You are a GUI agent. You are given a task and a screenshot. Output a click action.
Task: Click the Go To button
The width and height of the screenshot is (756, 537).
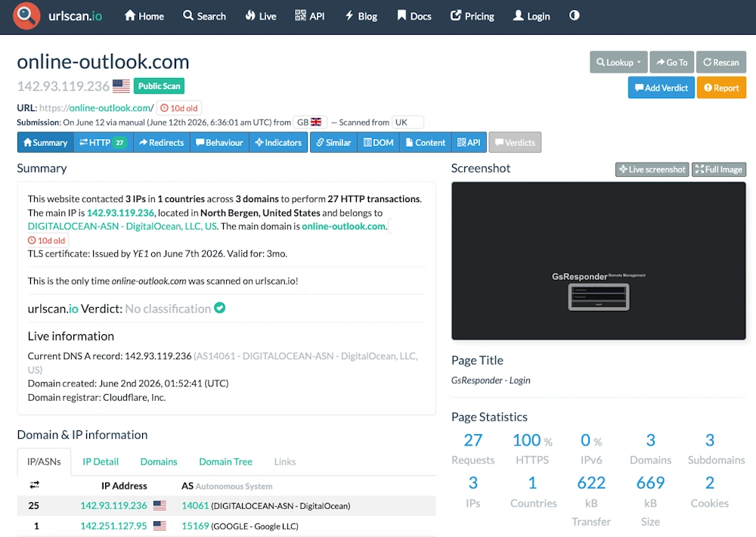pos(672,62)
